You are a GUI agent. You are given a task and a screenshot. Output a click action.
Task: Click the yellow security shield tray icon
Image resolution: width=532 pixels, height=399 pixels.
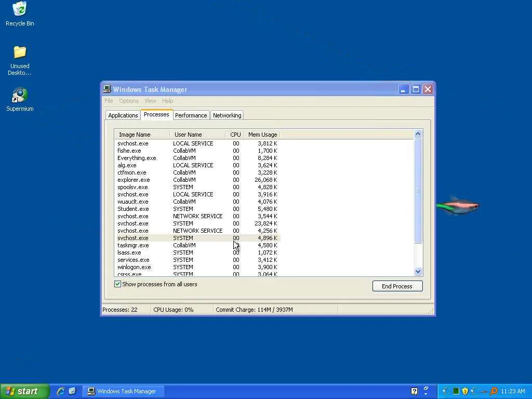(465, 391)
